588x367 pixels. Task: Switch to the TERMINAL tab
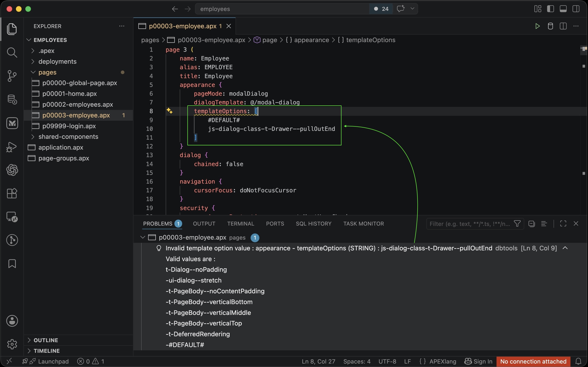[240, 224]
